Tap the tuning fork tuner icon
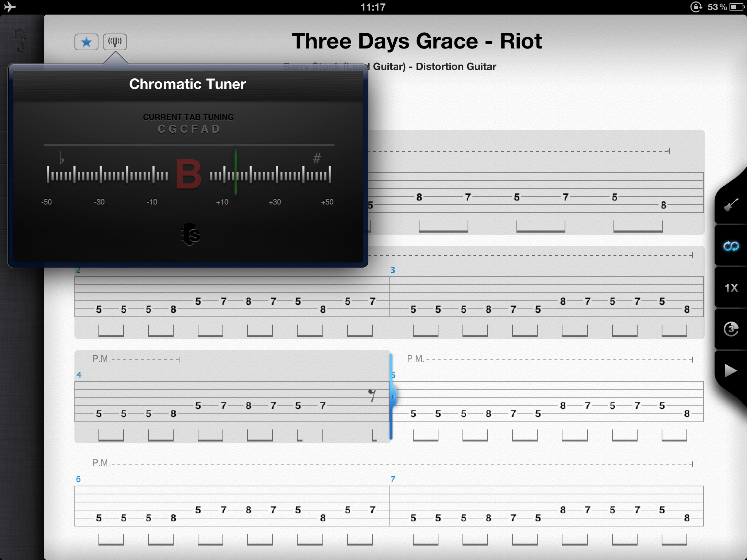747x560 pixels. click(115, 42)
